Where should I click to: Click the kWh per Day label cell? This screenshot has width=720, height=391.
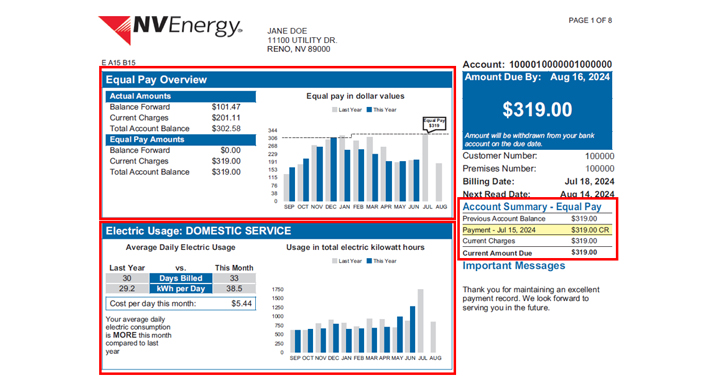coord(181,289)
